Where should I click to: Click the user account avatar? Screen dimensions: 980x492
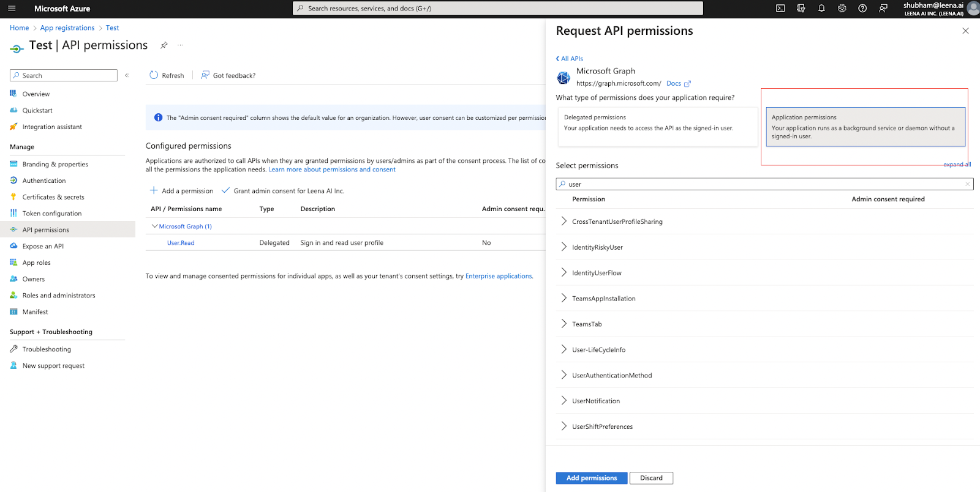[x=973, y=9]
